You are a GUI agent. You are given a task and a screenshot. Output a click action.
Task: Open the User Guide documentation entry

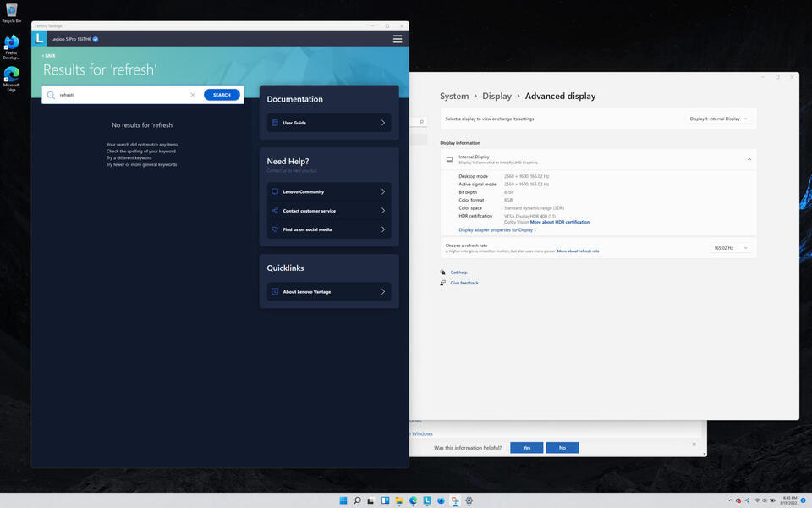329,123
